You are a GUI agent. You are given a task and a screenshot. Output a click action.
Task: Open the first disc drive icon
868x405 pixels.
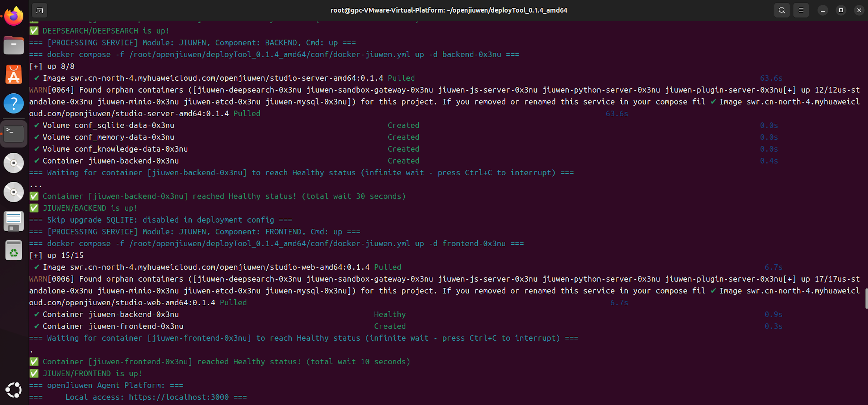[14, 163]
